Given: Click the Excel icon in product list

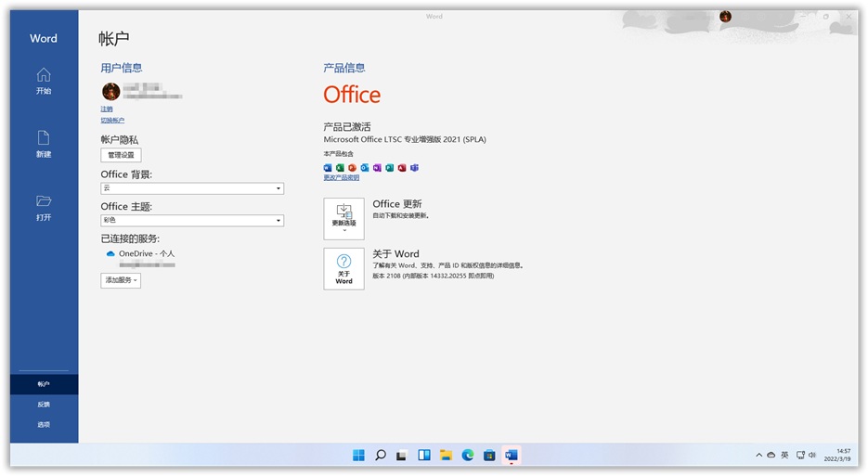Looking at the screenshot, I should (x=340, y=168).
